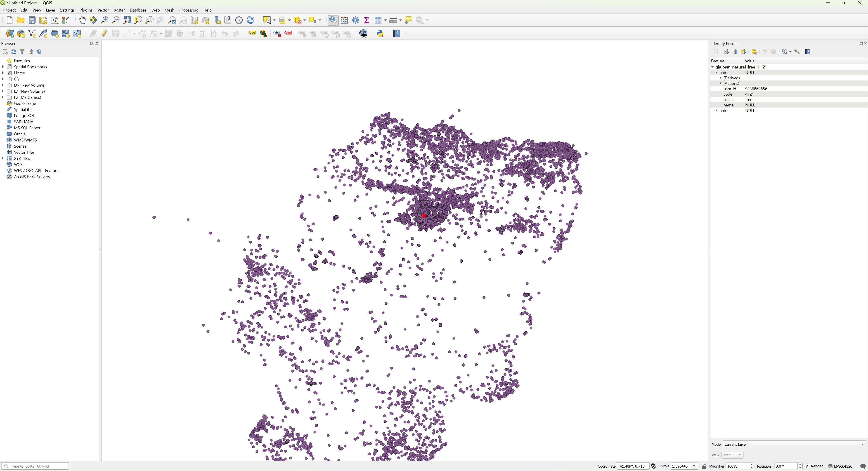Image resolution: width=868 pixels, height=471 pixels.
Task: Open the Attribute Table
Action: pyautogui.click(x=378, y=20)
